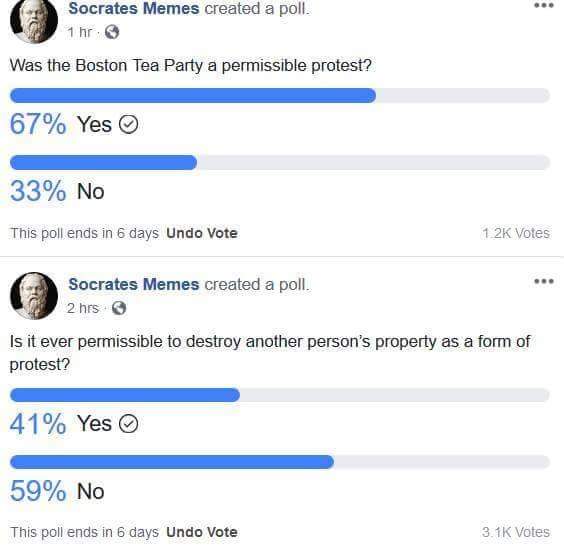This screenshot has height=554, width=564.
Task: View the 3.1K Votes count
Action: (516, 532)
